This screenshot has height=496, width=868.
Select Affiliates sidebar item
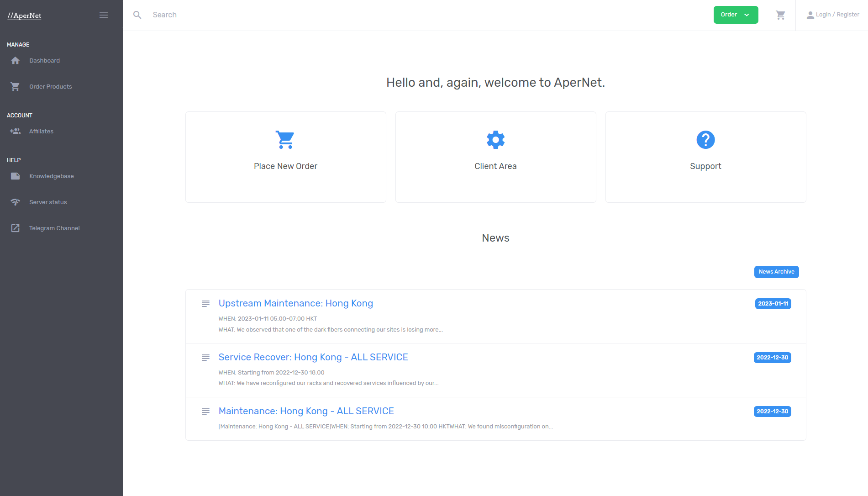tap(41, 132)
